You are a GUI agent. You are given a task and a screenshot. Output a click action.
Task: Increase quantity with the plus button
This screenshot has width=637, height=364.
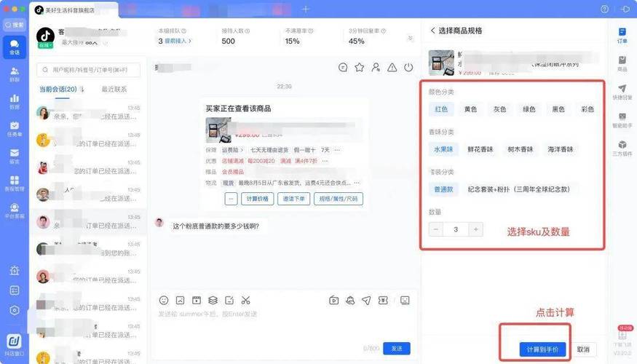click(475, 229)
